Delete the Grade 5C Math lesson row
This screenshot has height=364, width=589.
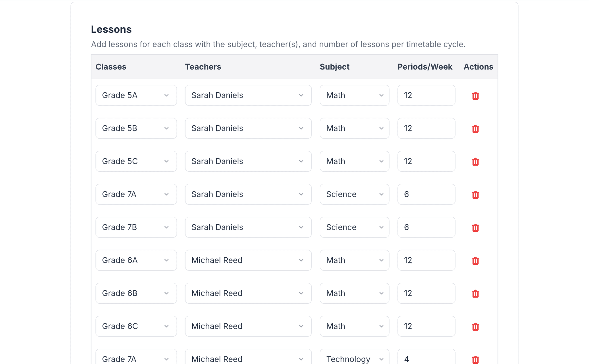(475, 162)
